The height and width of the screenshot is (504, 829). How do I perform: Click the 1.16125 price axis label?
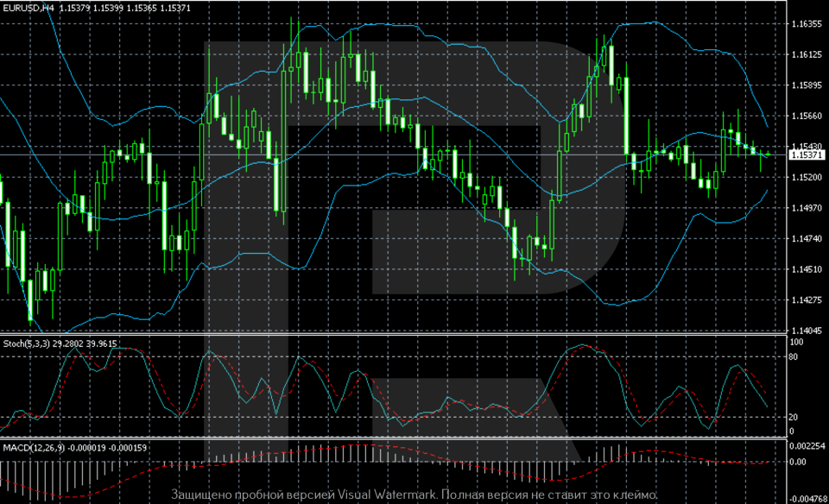[x=807, y=54]
